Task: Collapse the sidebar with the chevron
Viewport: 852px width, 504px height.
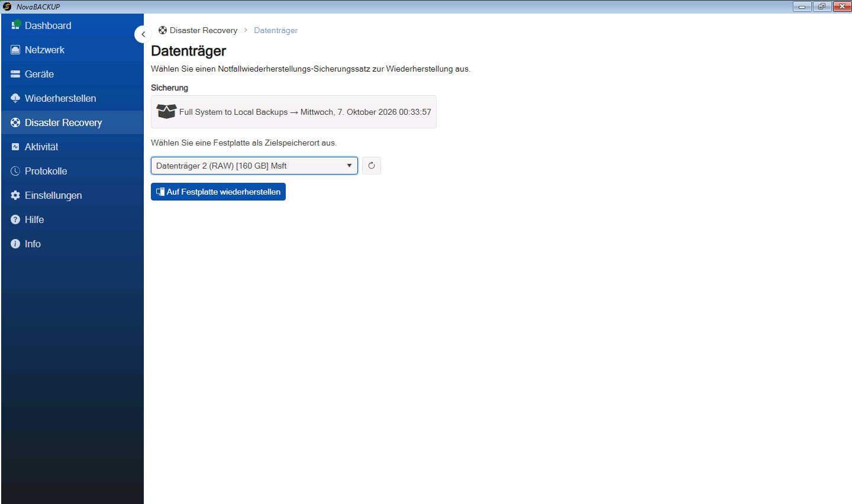Action: click(x=143, y=34)
